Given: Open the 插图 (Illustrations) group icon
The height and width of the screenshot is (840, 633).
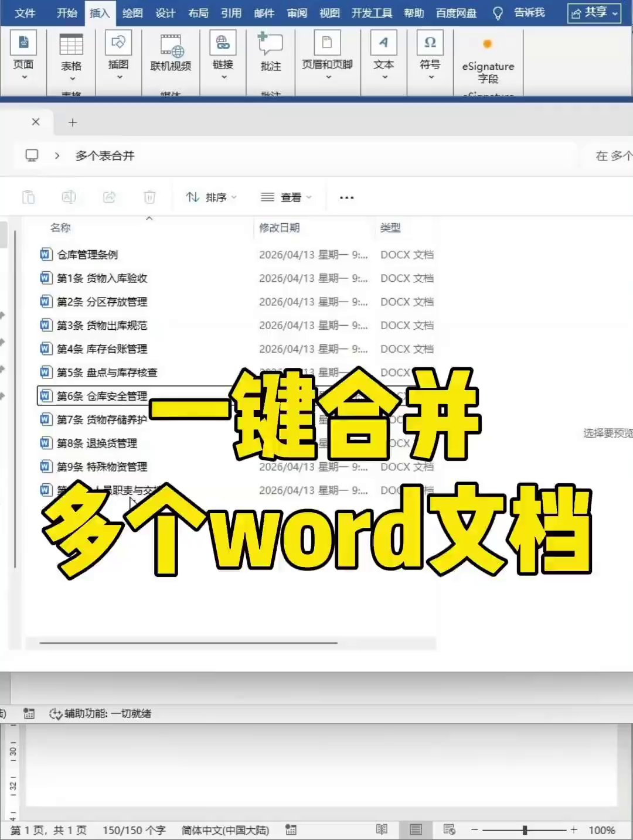Looking at the screenshot, I should (x=118, y=42).
